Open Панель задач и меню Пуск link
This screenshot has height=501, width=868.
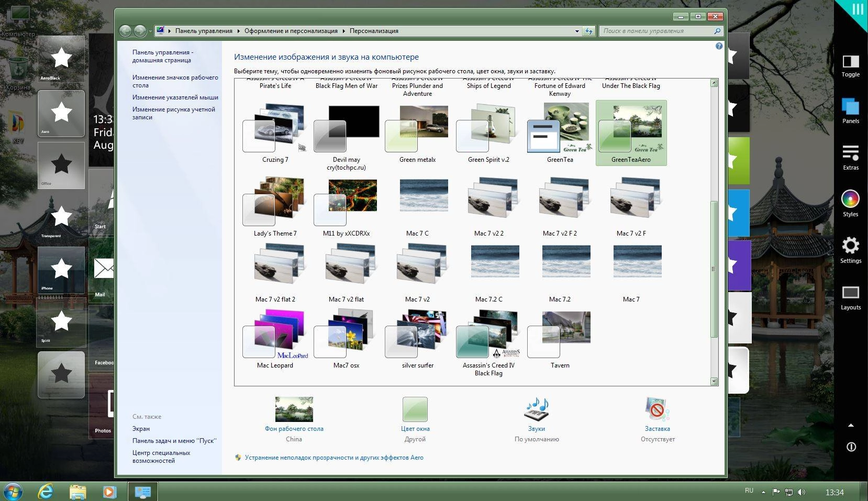tap(174, 440)
